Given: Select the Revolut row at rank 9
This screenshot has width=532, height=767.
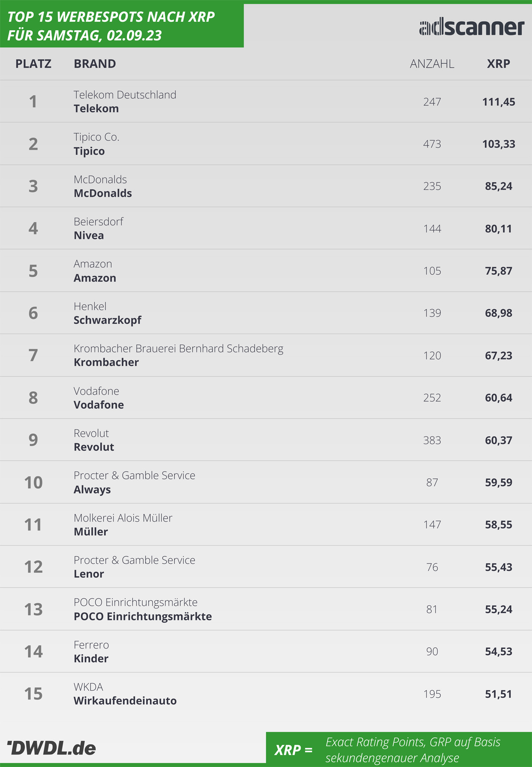Looking at the screenshot, I should click(x=266, y=440).
